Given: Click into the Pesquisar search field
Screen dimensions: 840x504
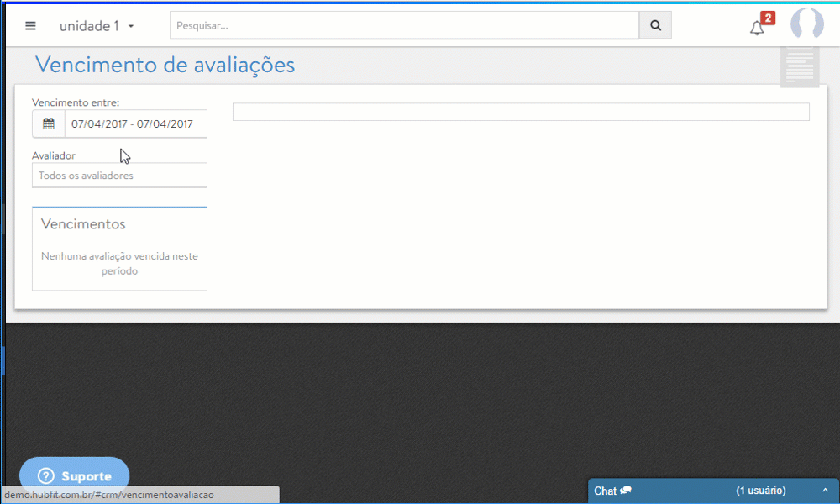Looking at the screenshot, I should (404, 26).
